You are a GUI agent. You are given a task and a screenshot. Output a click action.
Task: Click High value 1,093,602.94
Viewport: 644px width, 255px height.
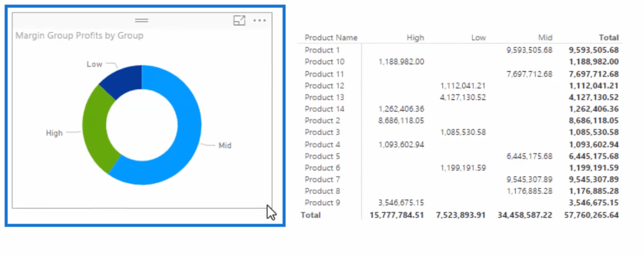click(401, 144)
